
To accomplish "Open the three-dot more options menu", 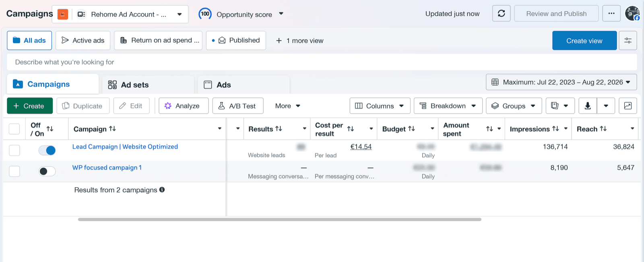I will [x=611, y=14].
